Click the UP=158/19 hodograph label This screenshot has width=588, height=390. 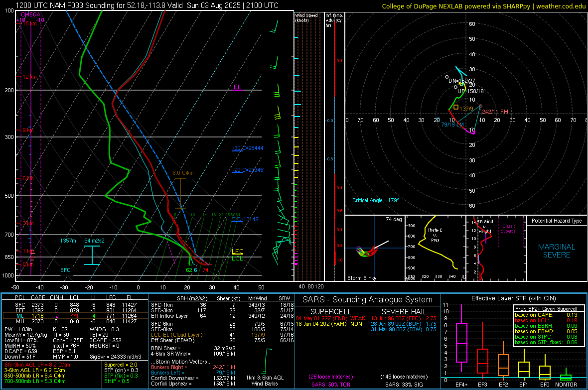click(x=470, y=91)
